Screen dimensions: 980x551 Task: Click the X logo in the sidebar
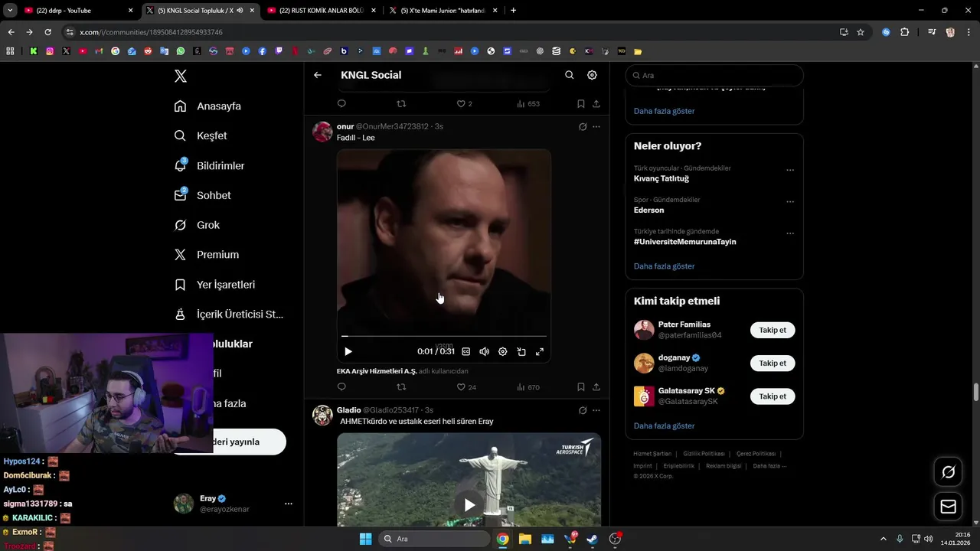181,76
